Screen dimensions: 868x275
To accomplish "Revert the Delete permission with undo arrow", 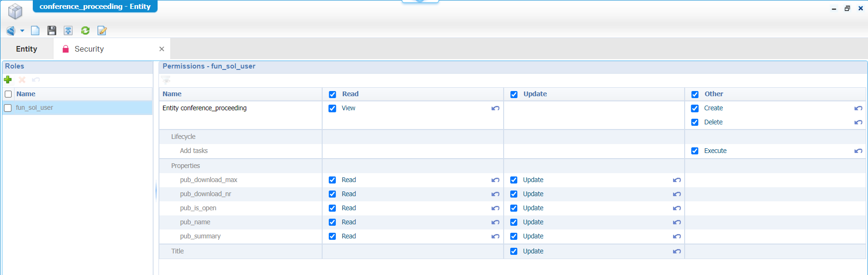I will [x=858, y=122].
